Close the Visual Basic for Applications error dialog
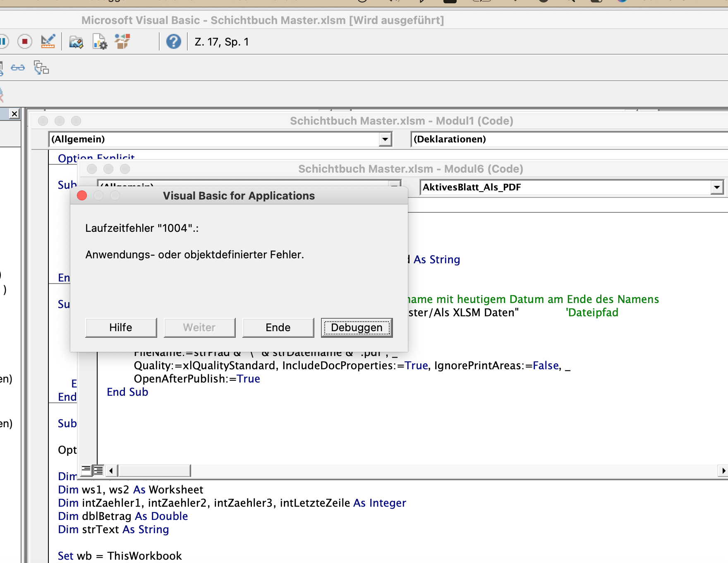This screenshot has width=728, height=563. 82,195
